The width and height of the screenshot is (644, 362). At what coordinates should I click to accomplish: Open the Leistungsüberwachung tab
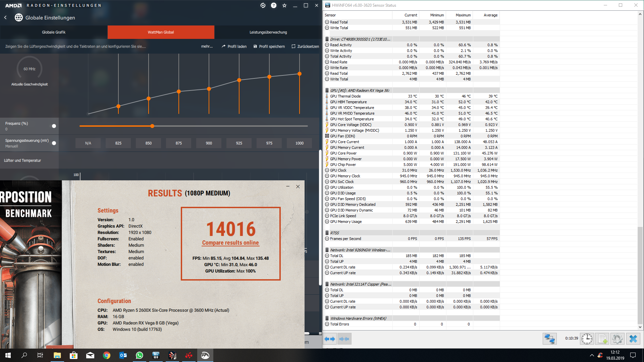(x=268, y=32)
